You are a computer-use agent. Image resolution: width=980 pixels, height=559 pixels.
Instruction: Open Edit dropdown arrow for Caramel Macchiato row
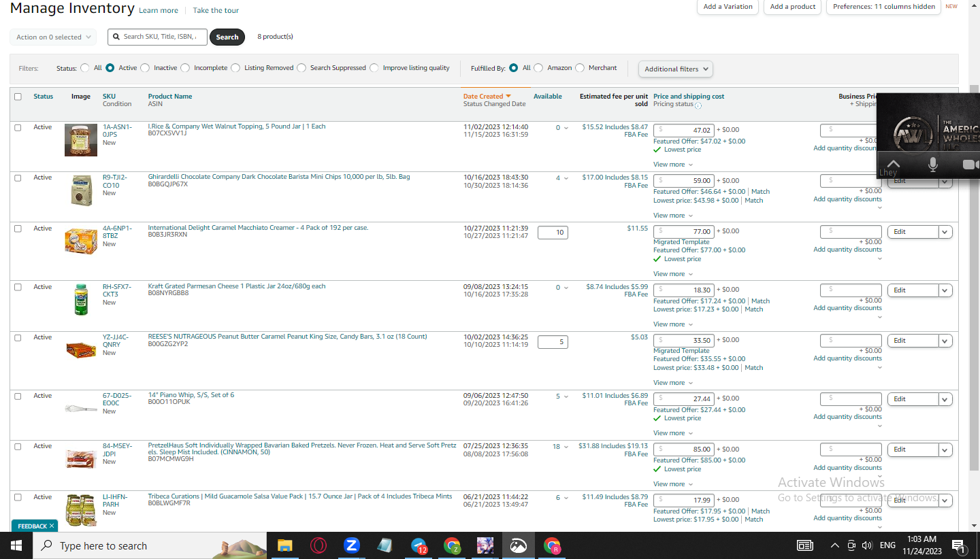click(x=945, y=232)
